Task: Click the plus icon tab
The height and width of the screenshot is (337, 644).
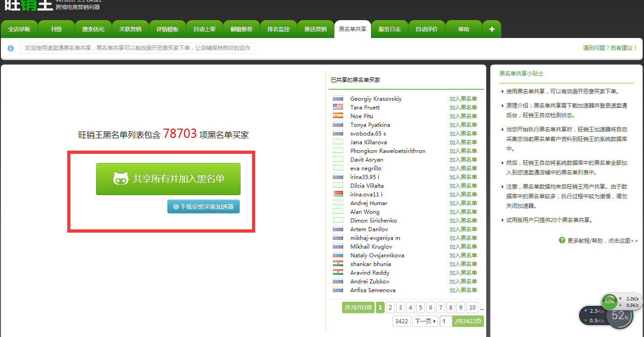Action: pyautogui.click(x=492, y=29)
